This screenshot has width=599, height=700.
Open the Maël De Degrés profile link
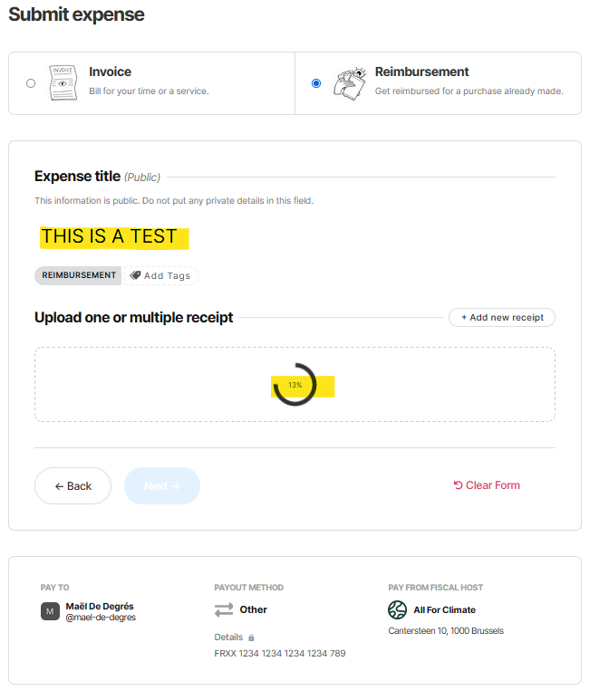point(100,606)
